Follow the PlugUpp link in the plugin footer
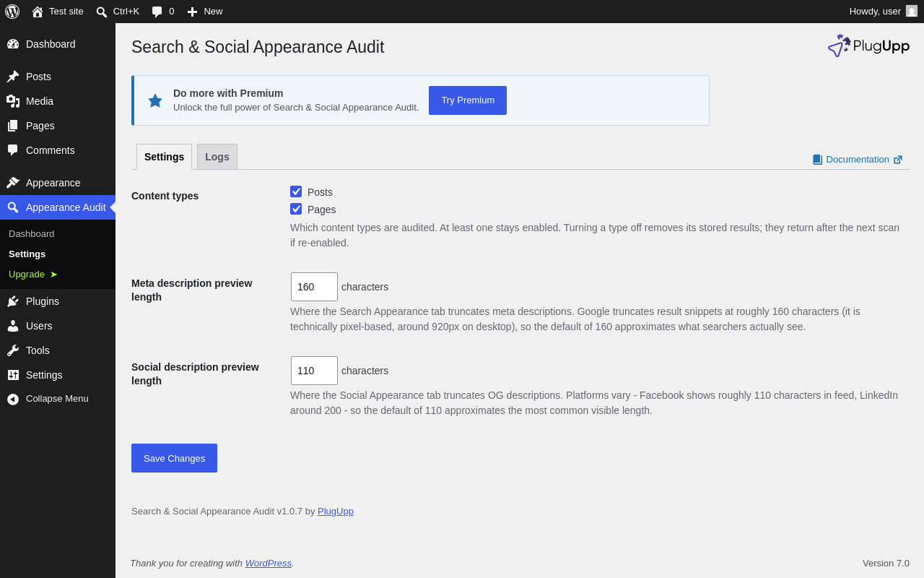 pyautogui.click(x=336, y=512)
